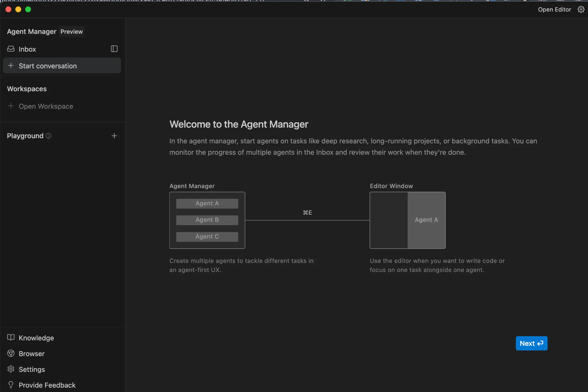
Task: Click Open Editor in the title bar
Action: click(x=554, y=9)
